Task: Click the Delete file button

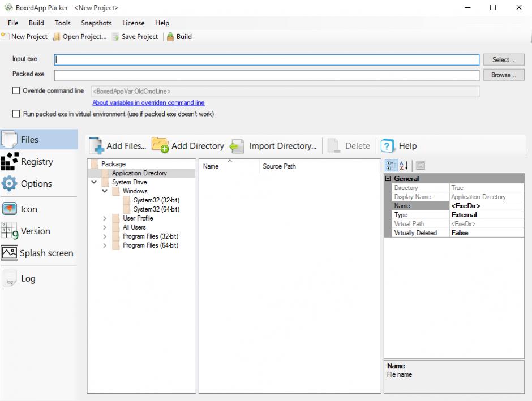Action: pos(349,146)
